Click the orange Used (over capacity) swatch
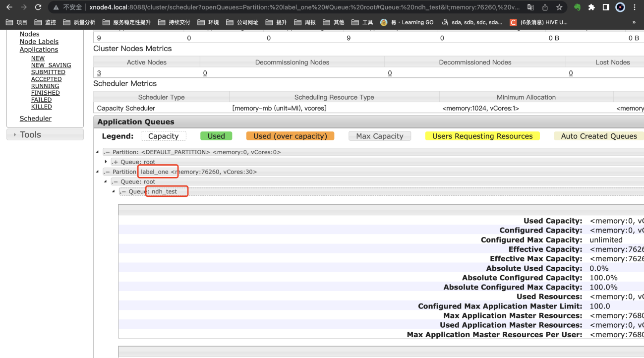Viewport: 644px width, 358px height. coord(290,136)
